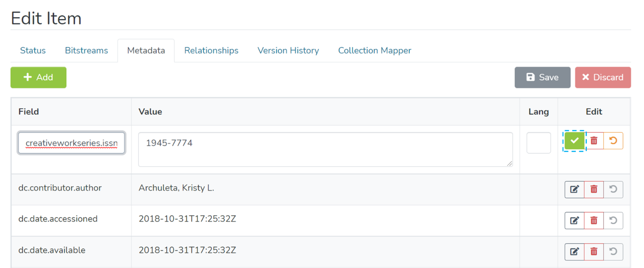Trash the dc.date.available row

coord(594,252)
